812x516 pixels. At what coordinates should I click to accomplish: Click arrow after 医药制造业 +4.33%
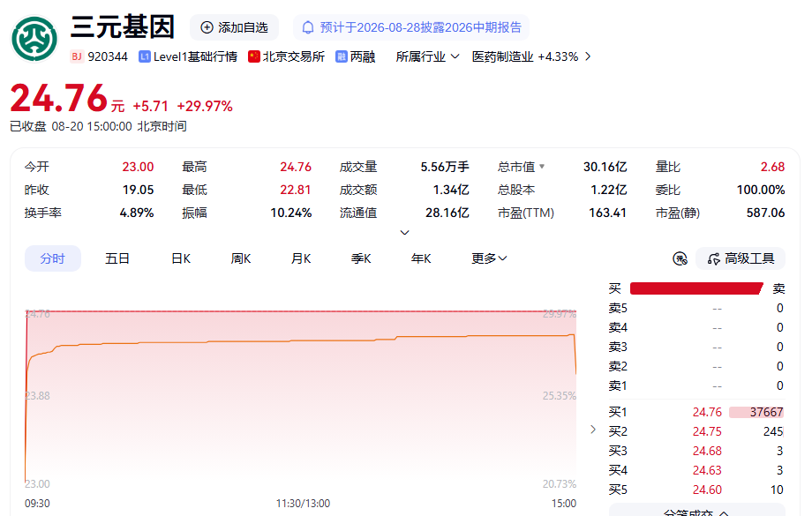coord(588,56)
